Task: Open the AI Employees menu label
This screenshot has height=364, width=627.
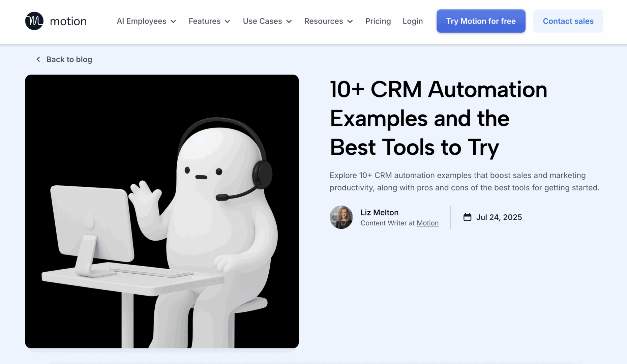Action: (141, 21)
